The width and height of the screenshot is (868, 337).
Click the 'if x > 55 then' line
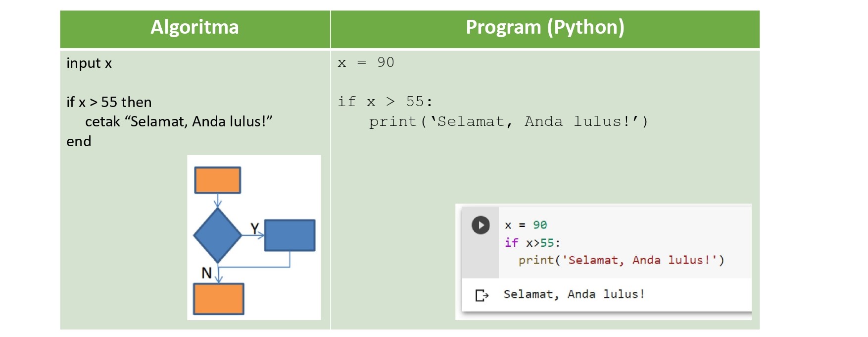[x=109, y=102]
